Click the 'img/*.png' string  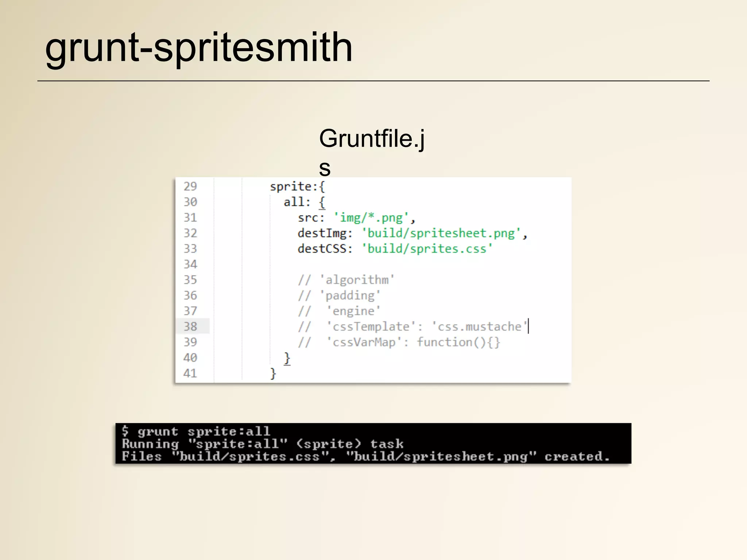click(371, 218)
